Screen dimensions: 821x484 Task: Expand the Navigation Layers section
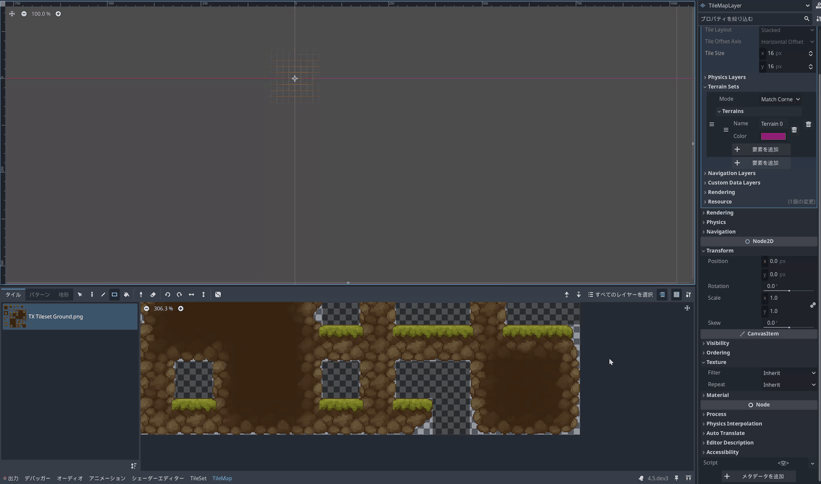731,173
